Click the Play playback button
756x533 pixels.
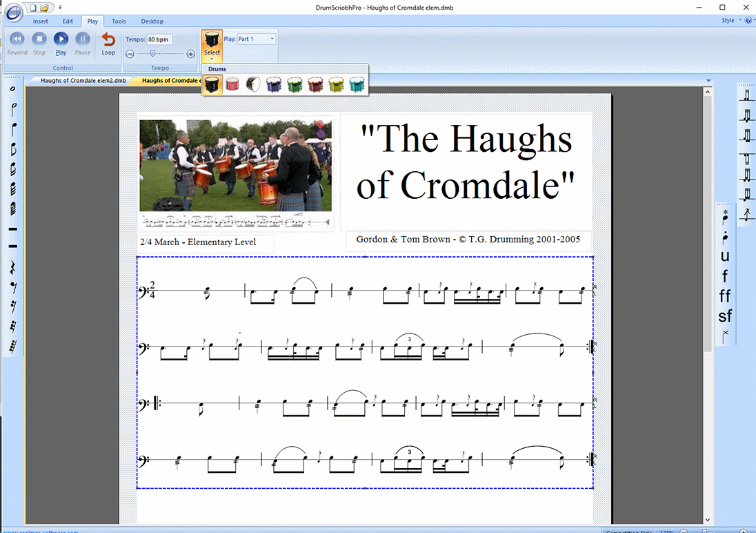pos(61,40)
